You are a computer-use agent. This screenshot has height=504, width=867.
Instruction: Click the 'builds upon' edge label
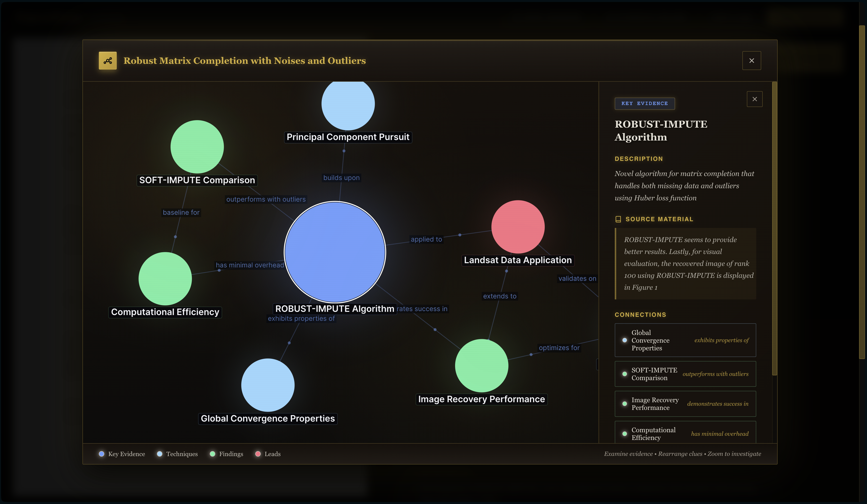[x=341, y=178]
